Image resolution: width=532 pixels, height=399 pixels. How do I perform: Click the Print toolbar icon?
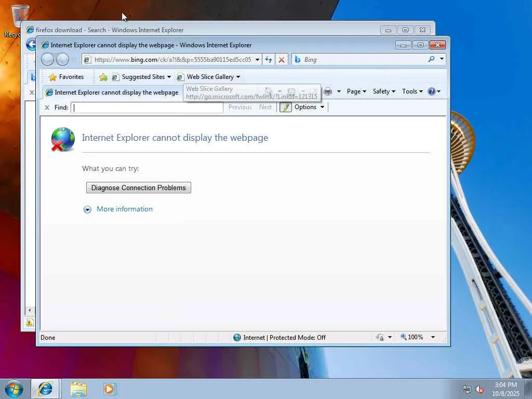tap(328, 91)
